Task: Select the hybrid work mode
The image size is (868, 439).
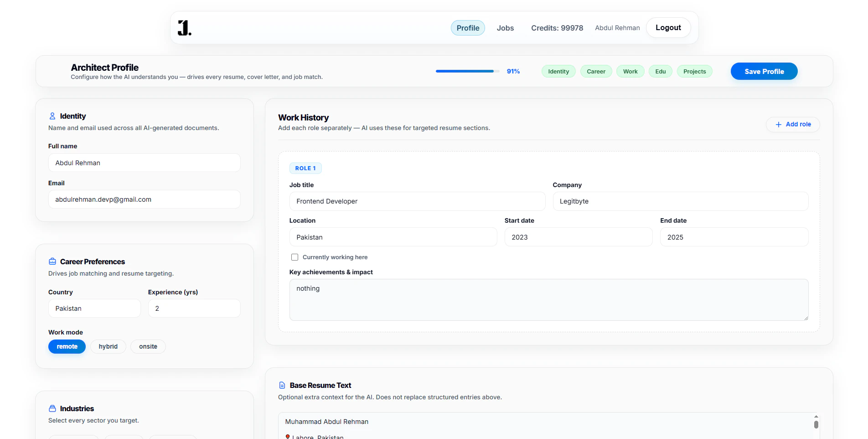Action: pyautogui.click(x=108, y=346)
